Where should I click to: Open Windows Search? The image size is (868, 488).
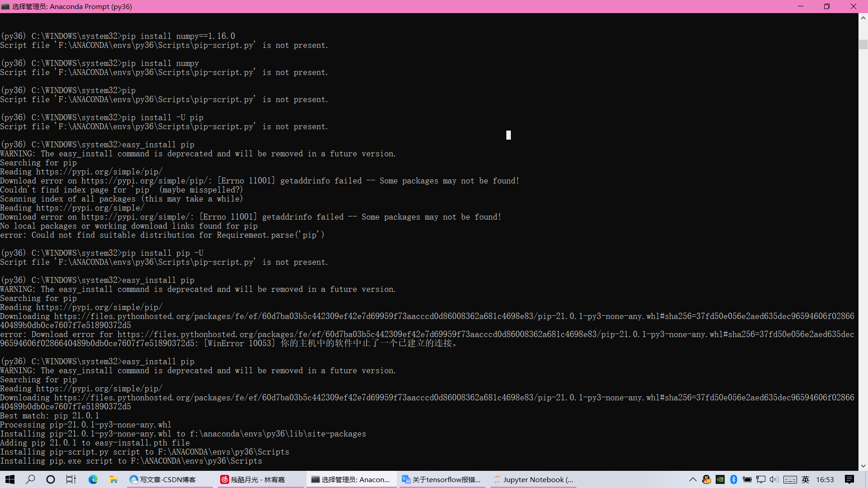pos(30,479)
